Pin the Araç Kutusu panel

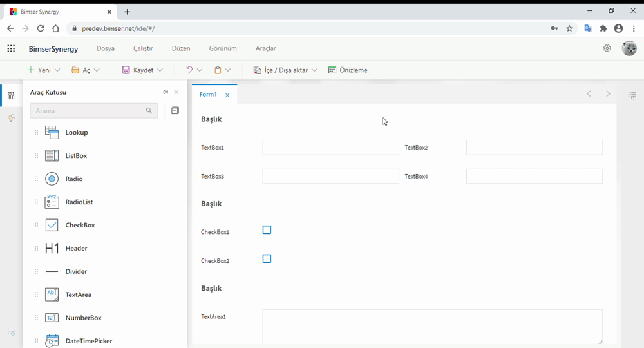[x=165, y=92]
